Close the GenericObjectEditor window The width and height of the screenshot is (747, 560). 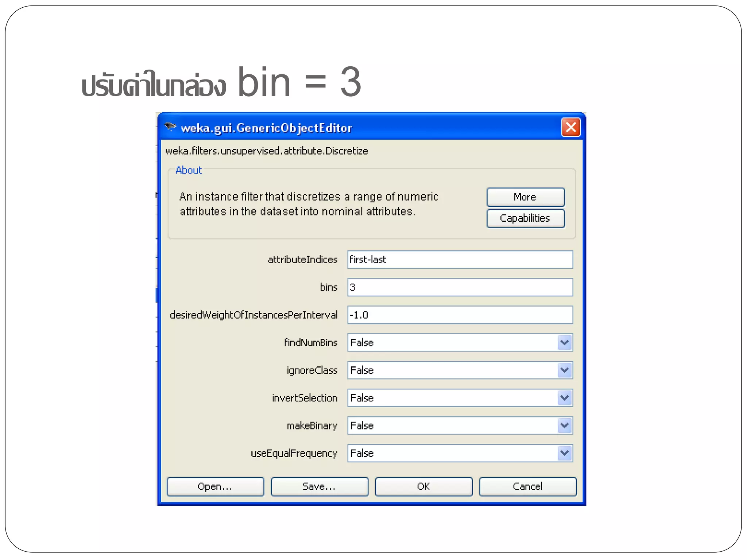click(571, 127)
